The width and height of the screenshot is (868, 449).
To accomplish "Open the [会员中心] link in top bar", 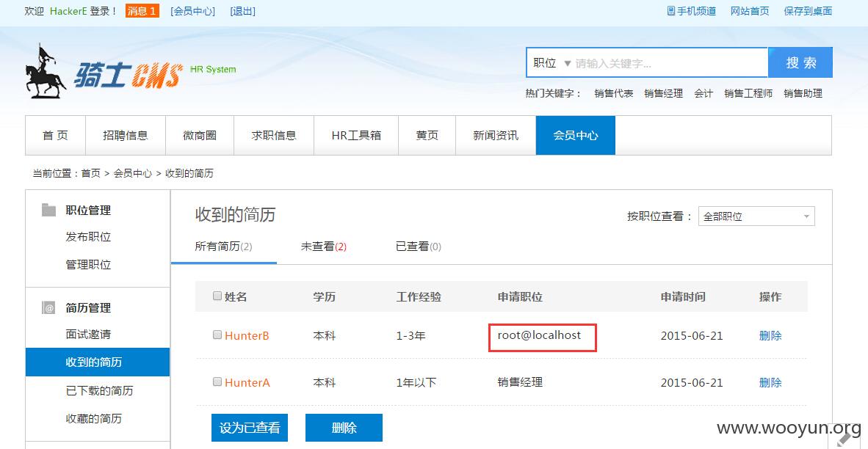I will 192,11.
